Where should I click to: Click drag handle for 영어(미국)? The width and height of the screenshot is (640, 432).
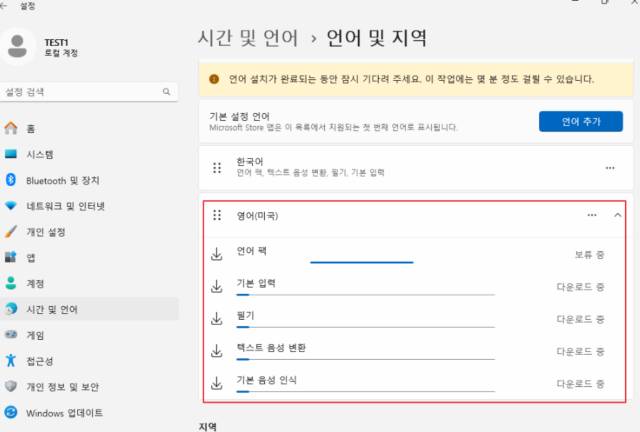(x=217, y=215)
